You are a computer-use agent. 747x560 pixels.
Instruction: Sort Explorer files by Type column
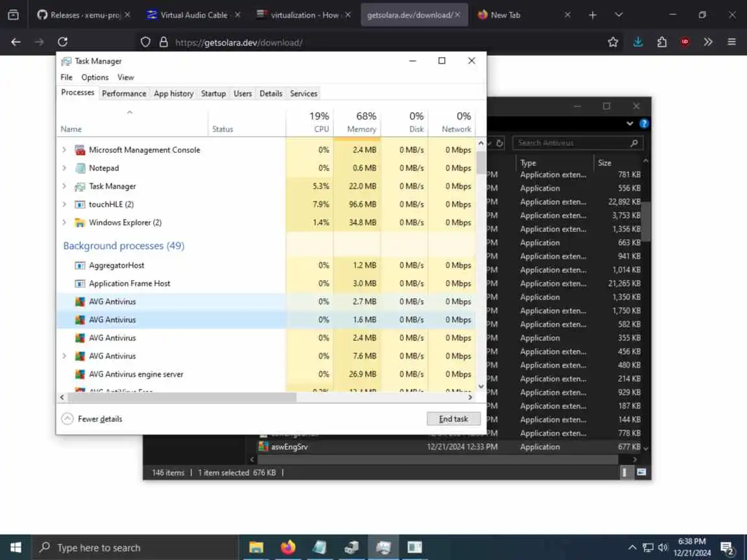(555, 163)
